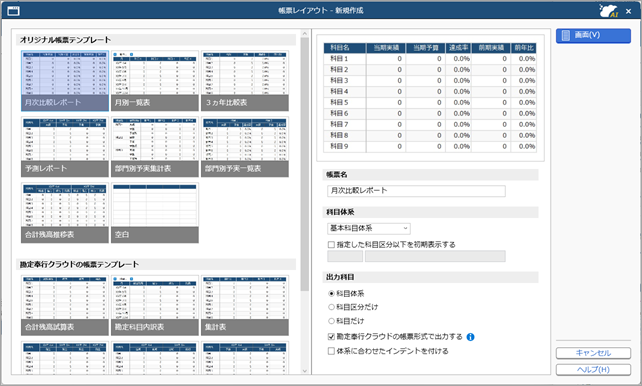Click the 科目9 row label

[339, 147]
